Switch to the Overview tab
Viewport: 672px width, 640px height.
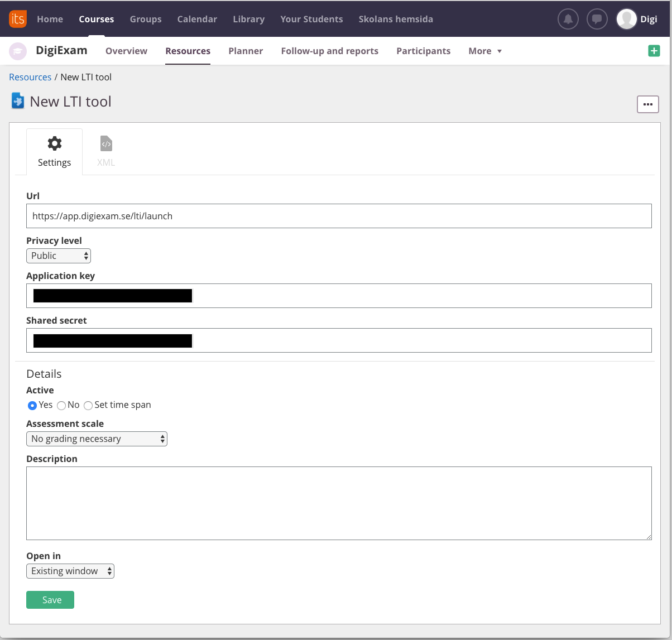(x=127, y=51)
